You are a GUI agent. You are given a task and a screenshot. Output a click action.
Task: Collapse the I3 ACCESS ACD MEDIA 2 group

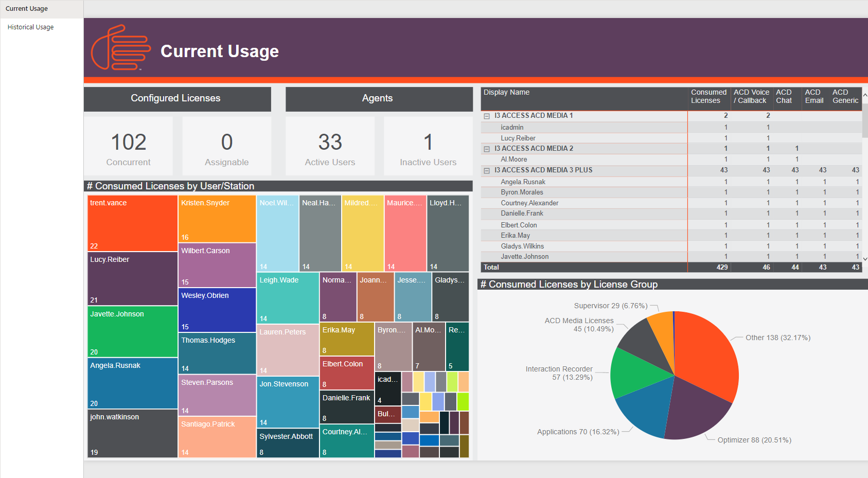[x=487, y=148]
